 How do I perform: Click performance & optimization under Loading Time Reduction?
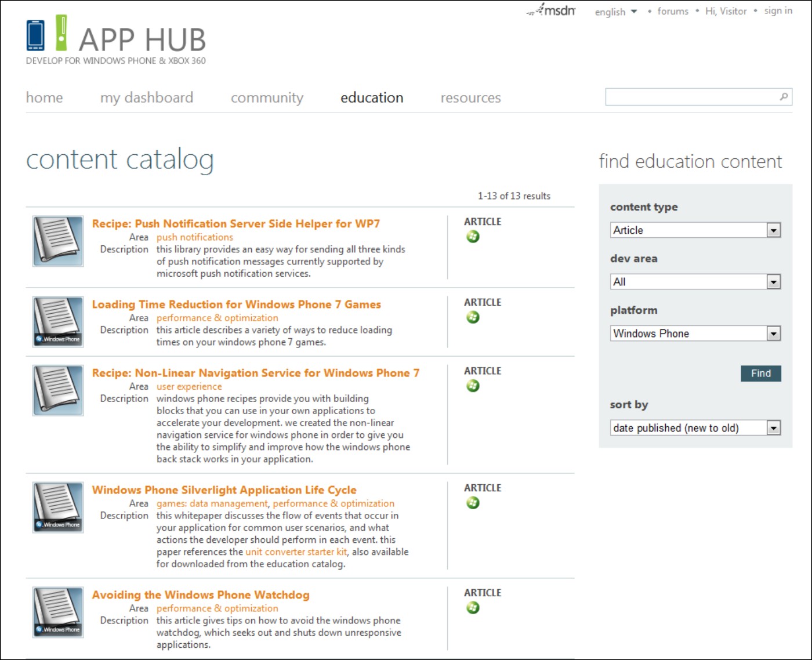point(217,318)
